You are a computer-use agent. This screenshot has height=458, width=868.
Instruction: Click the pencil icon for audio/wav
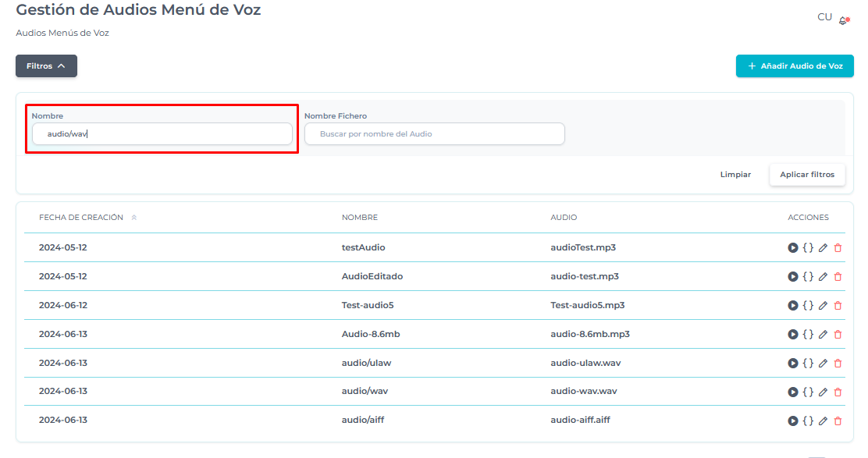pyautogui.click(x=823, y=392)
